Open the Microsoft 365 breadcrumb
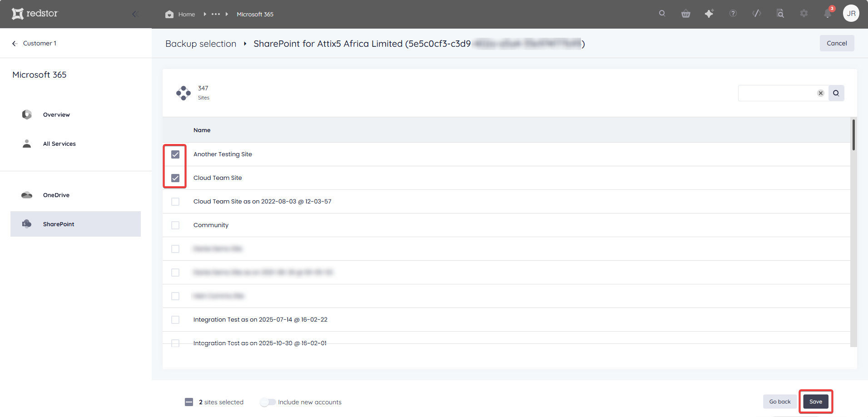868x417 pixels. 255,14
